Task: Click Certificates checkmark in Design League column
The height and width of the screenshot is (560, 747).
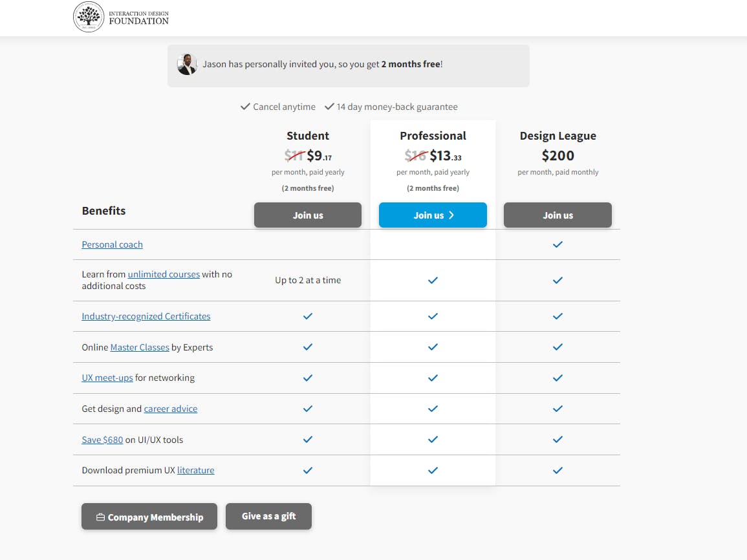Action: tap(558, 316)
